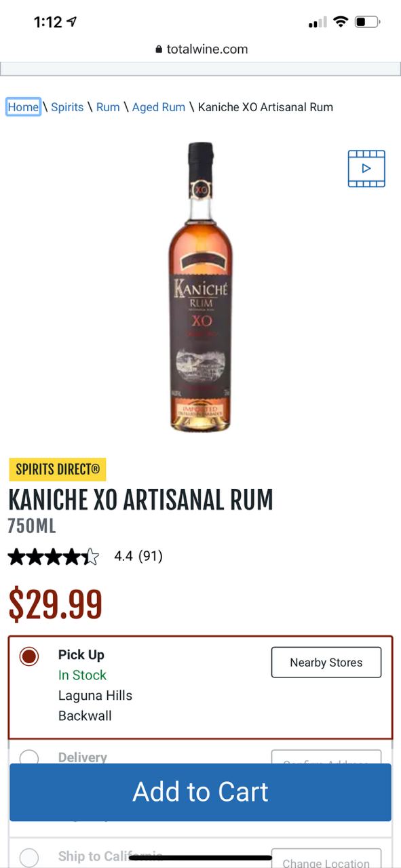The width and height of the screenshot is (401, 868).
Task: Select the Delivery radio option
Action: click(29, 757)
